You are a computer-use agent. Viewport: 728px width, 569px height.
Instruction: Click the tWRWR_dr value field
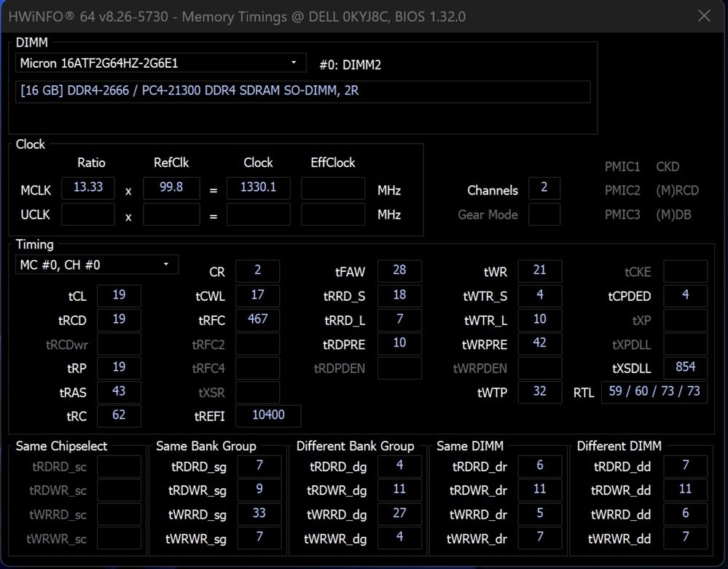pyautogui.click(x=539, y=538)
